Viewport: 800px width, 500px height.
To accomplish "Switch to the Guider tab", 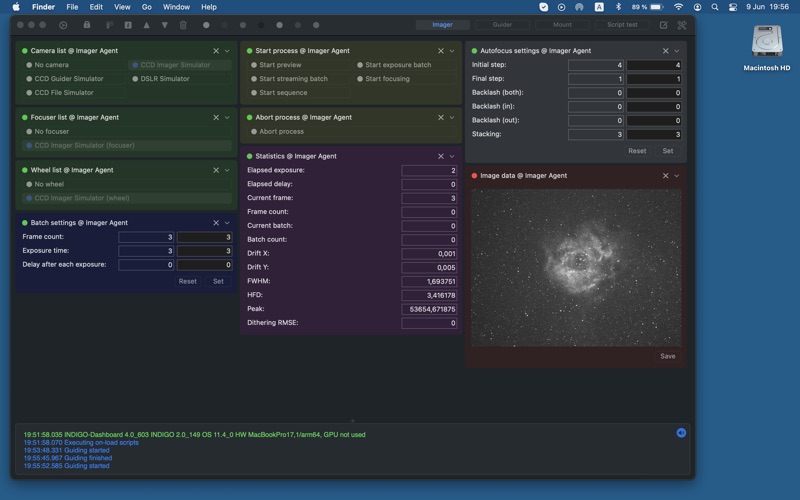I will pos(502,24).
